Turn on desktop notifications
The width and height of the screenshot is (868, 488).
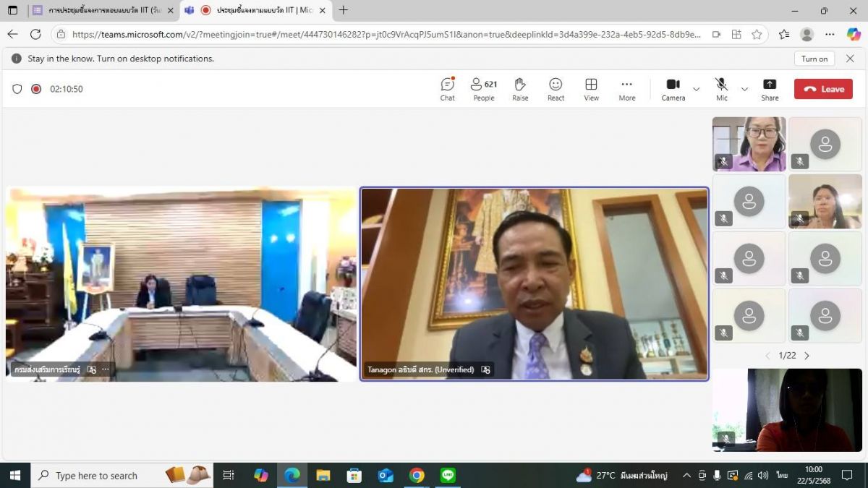tap(814, 59)
